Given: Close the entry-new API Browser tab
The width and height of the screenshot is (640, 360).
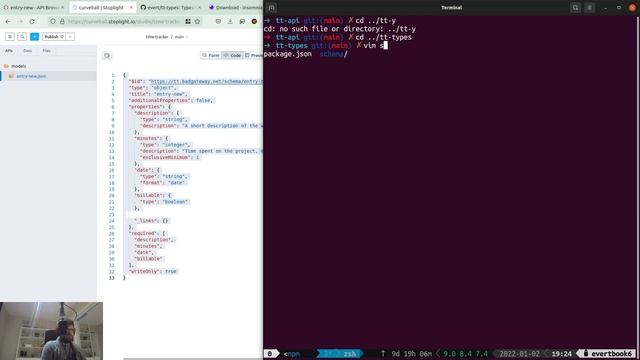Looking at the screenshot, I should pos(62,7).
